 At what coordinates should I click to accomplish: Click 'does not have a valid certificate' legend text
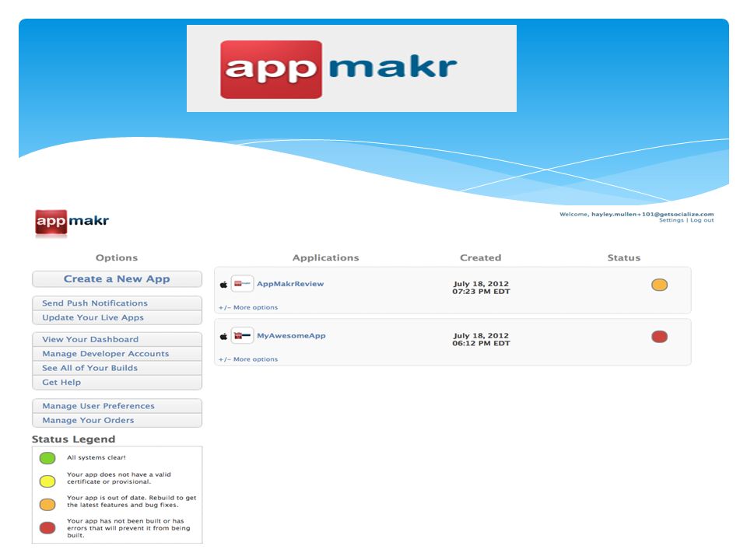(118, 478)
